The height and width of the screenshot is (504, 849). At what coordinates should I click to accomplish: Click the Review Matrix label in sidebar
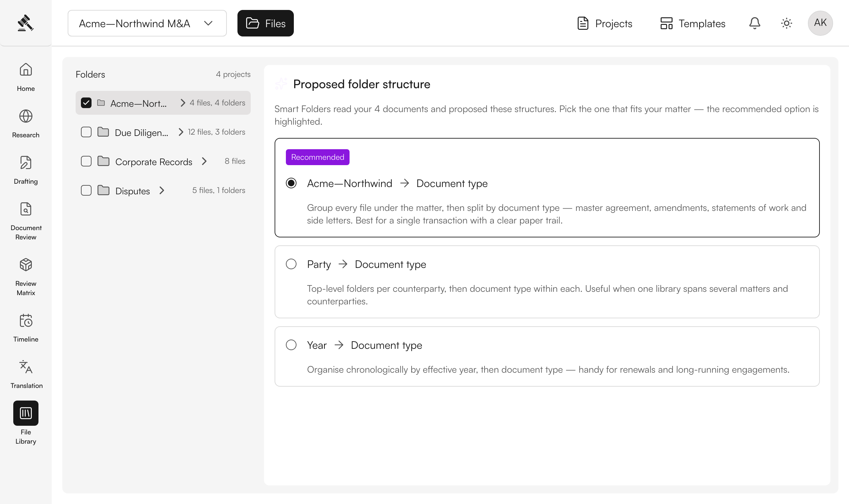pos(26,288)
